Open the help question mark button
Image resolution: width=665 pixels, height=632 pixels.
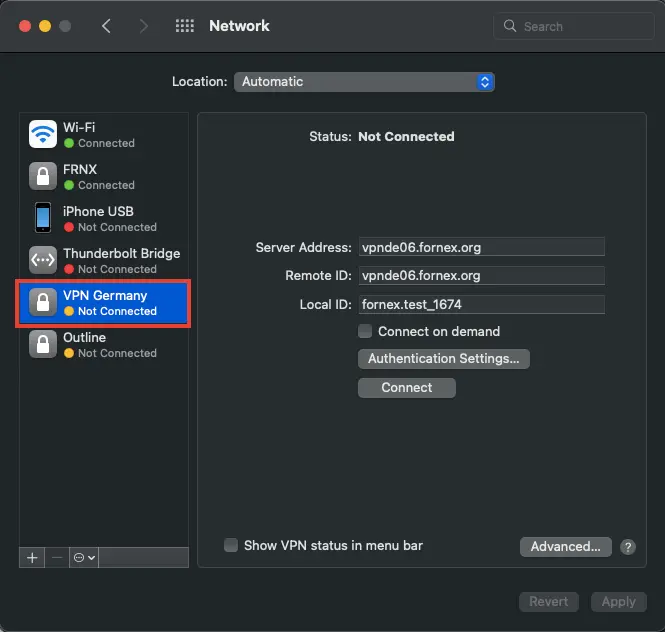click(628, 547)
